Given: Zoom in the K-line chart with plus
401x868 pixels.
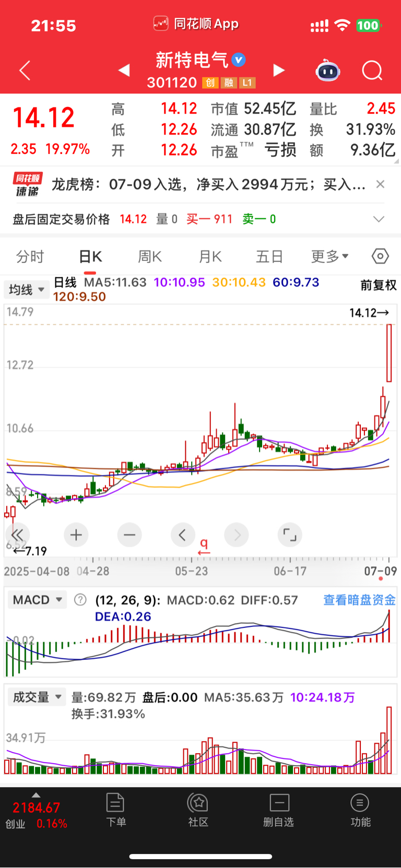Looking at the screenshot, I should [x=76, y=534].
